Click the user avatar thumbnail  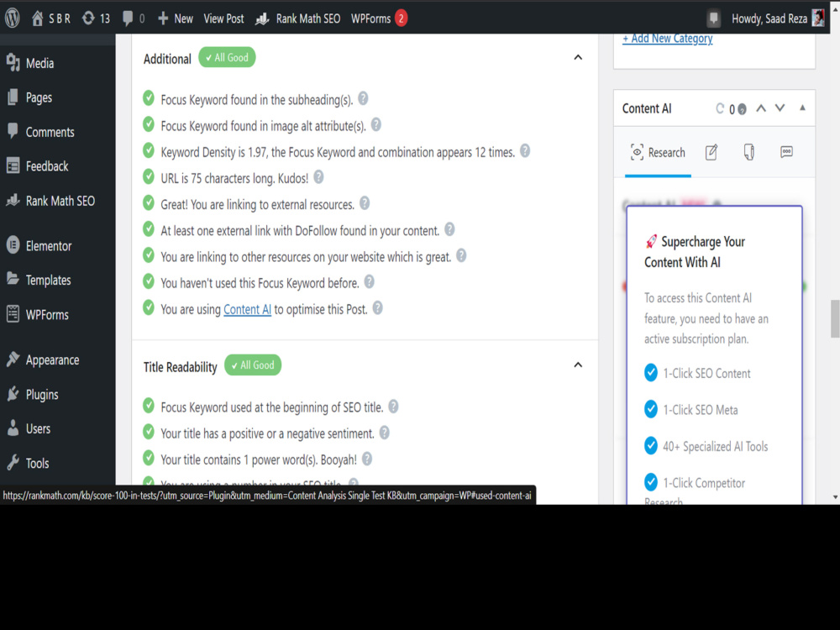point(818,18)
